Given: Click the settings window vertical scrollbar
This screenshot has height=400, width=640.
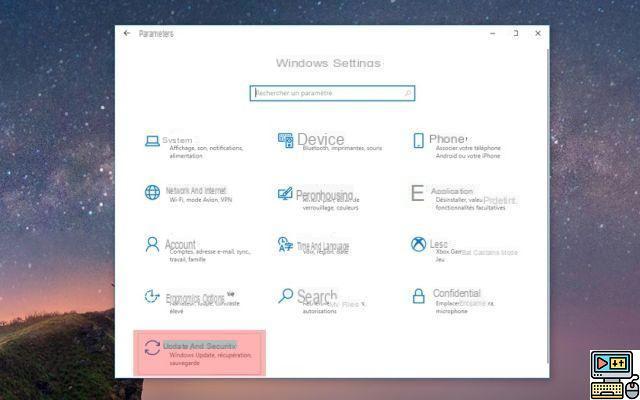Looking at the screenshot, I should 547,204.
